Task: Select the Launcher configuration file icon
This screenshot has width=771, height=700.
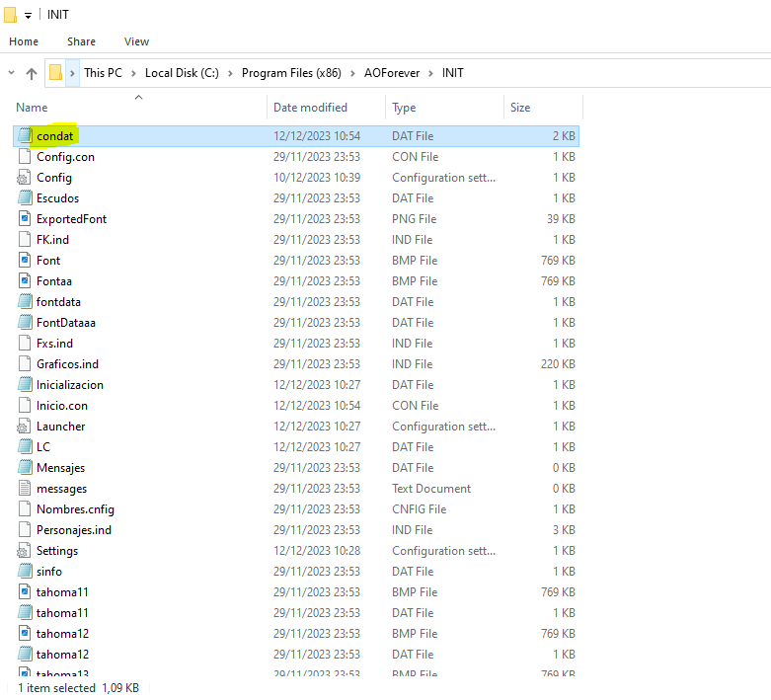Action: click(25, 427)
